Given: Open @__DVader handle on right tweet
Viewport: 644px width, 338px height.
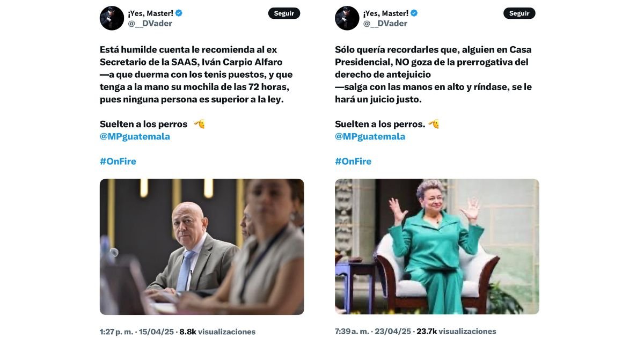Looking at the screenshot, I should [385, 24].
